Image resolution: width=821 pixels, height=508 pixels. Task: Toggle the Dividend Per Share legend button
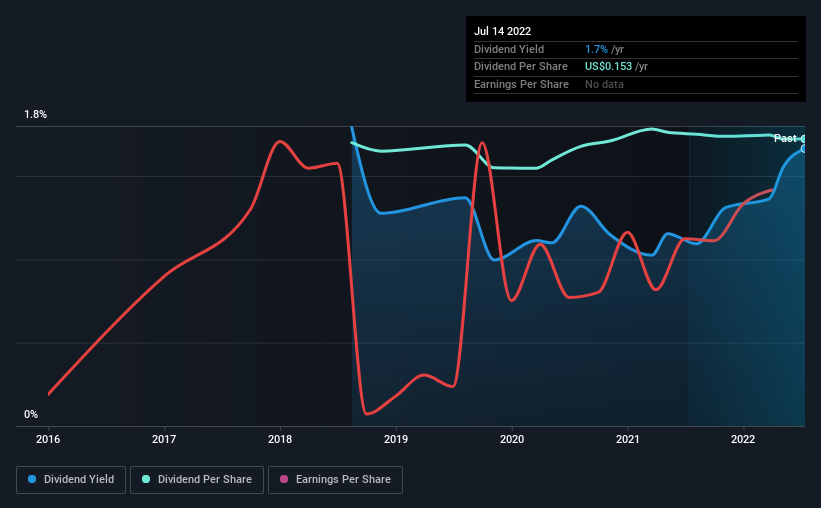coord(197,480)
